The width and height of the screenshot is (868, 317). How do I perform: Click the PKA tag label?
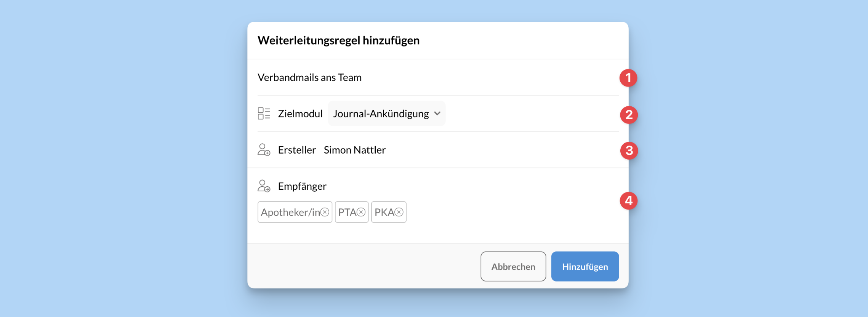pyautogui.click(x=384, y=212)
